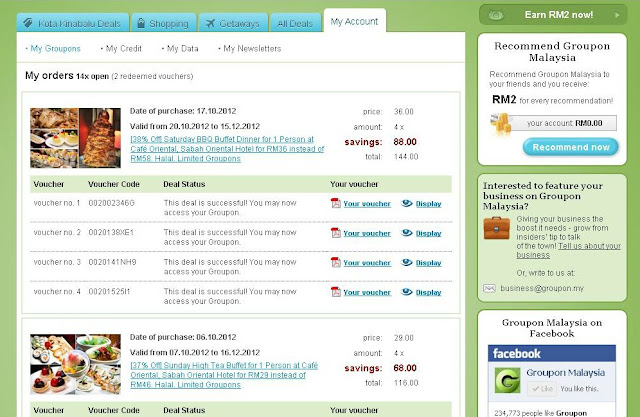Click eye icon for voucher no. 4
The image size is (640, 417).
[x=407, y=292]
